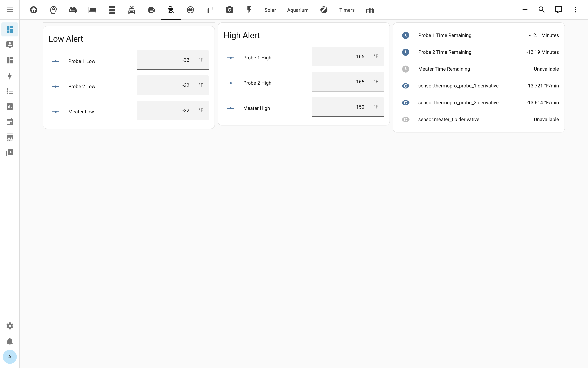588x368 pixels.
Task: Open Energy in the sidebar
Action: [10, 76]
